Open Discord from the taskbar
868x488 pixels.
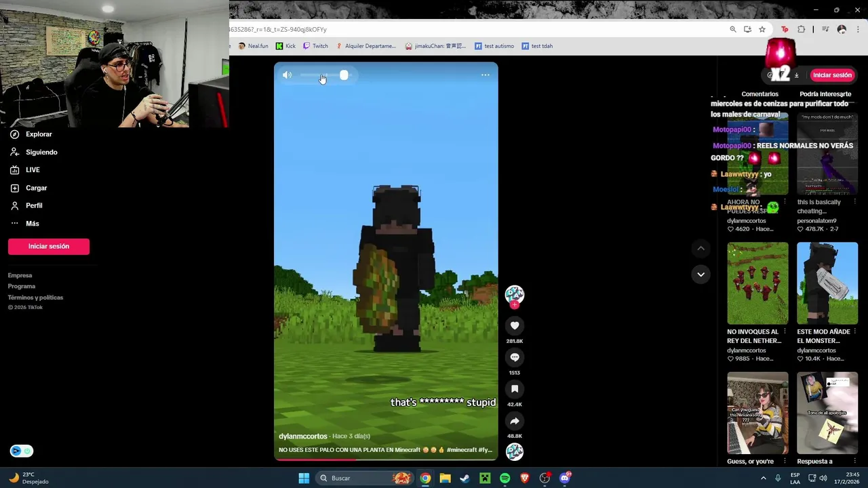coord(565,479)
